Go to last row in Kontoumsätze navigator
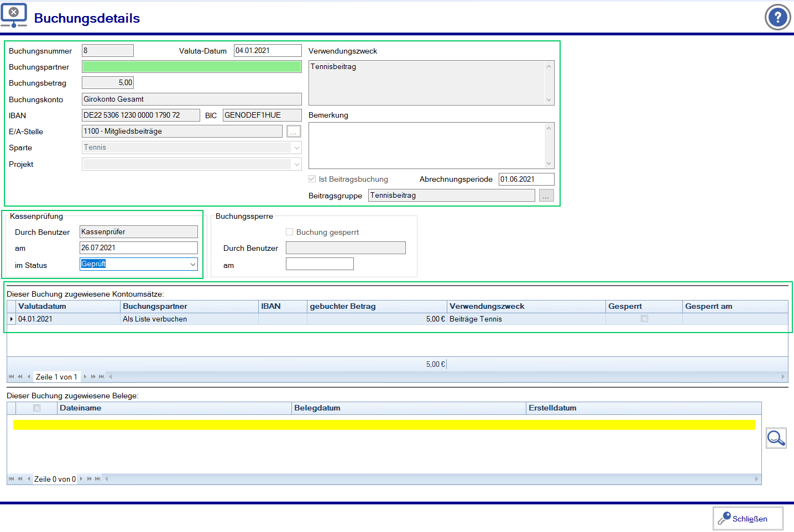 coord(102,377)
